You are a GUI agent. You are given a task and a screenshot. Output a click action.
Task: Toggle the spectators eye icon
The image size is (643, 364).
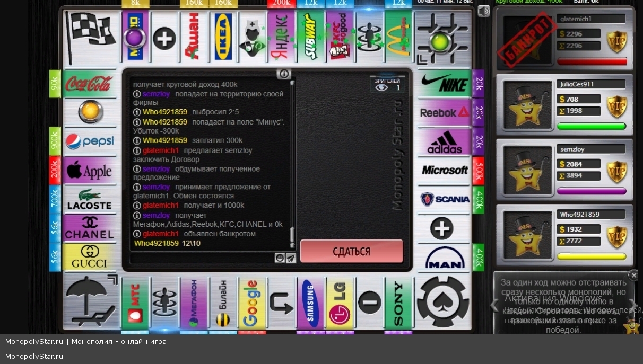(x=382, y=87)
